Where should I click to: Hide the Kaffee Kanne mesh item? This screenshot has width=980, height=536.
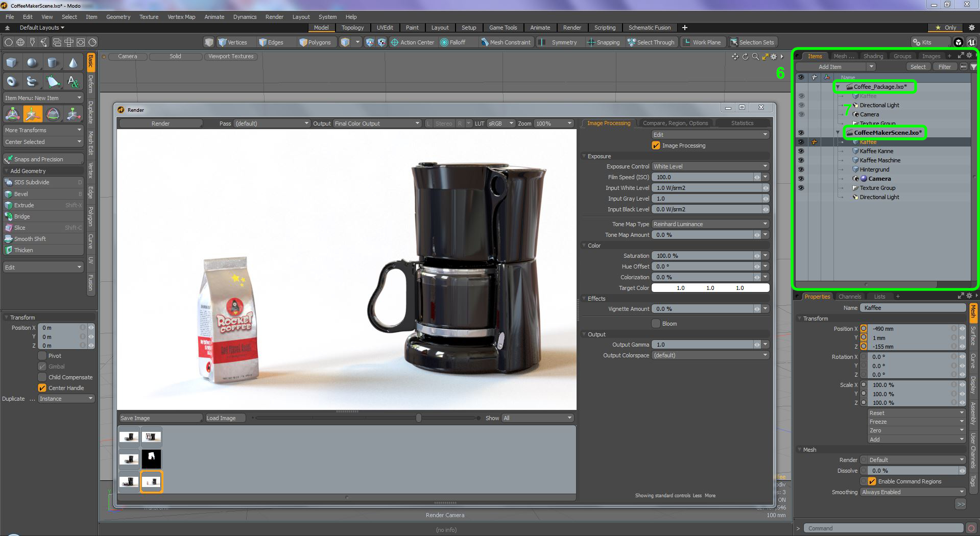click(801, 151)
